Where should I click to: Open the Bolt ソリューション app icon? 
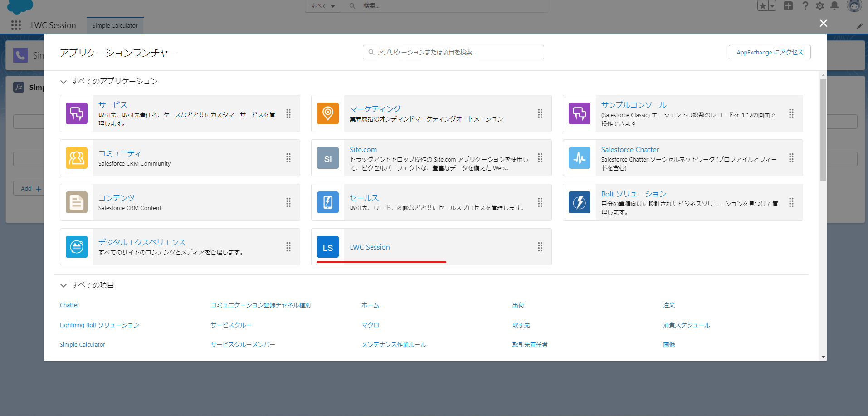point(580,202)
